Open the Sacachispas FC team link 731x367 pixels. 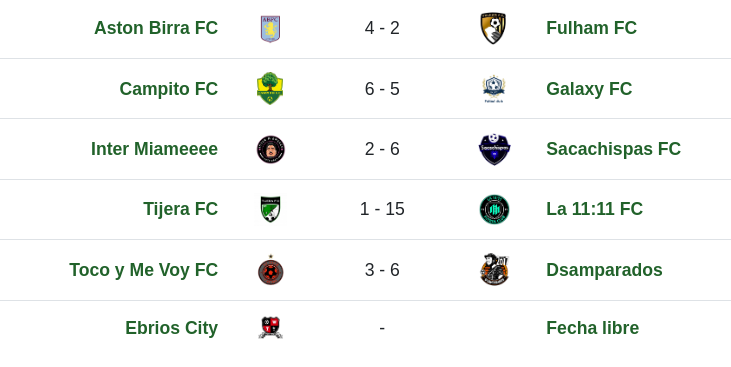pos(613,149)
